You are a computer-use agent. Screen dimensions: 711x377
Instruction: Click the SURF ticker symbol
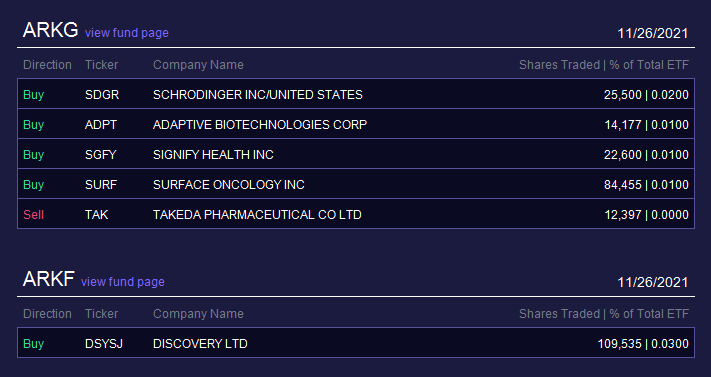pos(101,184)
